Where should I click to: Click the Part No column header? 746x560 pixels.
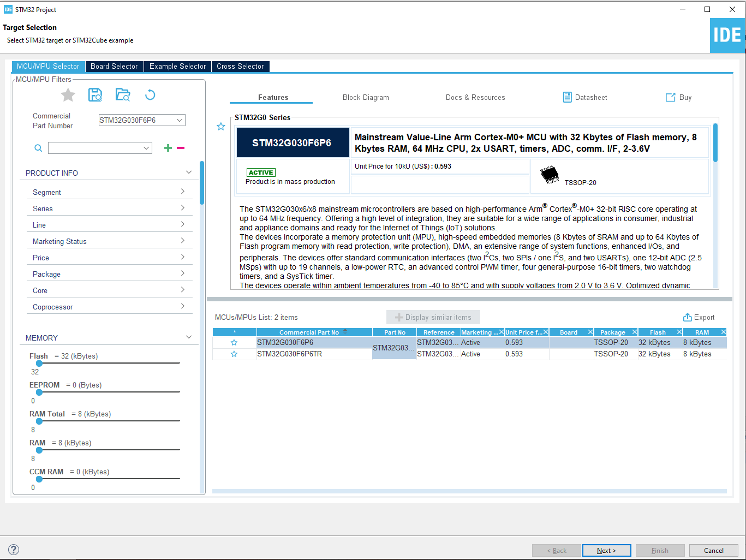pos(395,332)
